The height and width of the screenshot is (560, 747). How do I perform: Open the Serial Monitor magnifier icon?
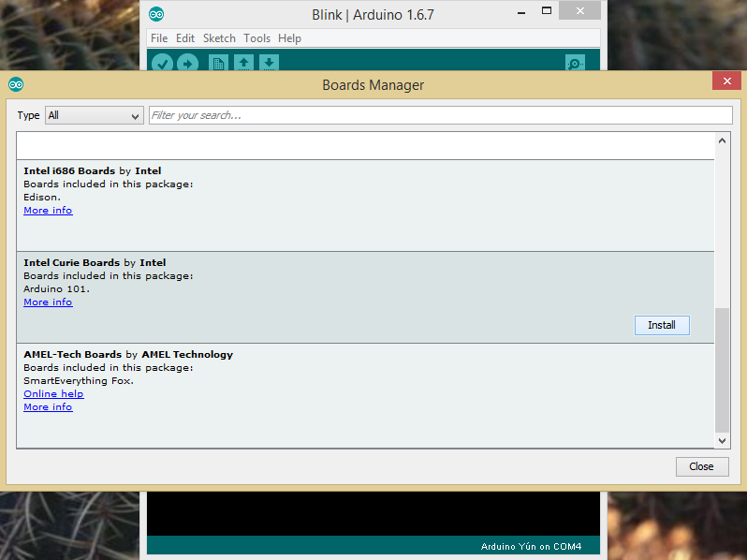point(575,63)
